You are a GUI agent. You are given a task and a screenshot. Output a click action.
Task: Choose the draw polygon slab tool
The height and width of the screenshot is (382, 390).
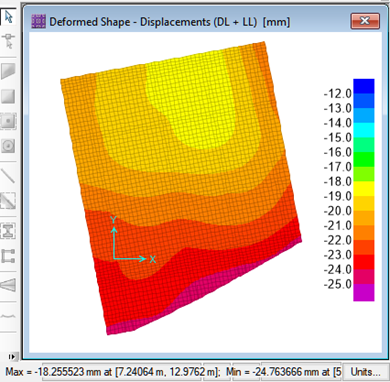coord(8,71)
